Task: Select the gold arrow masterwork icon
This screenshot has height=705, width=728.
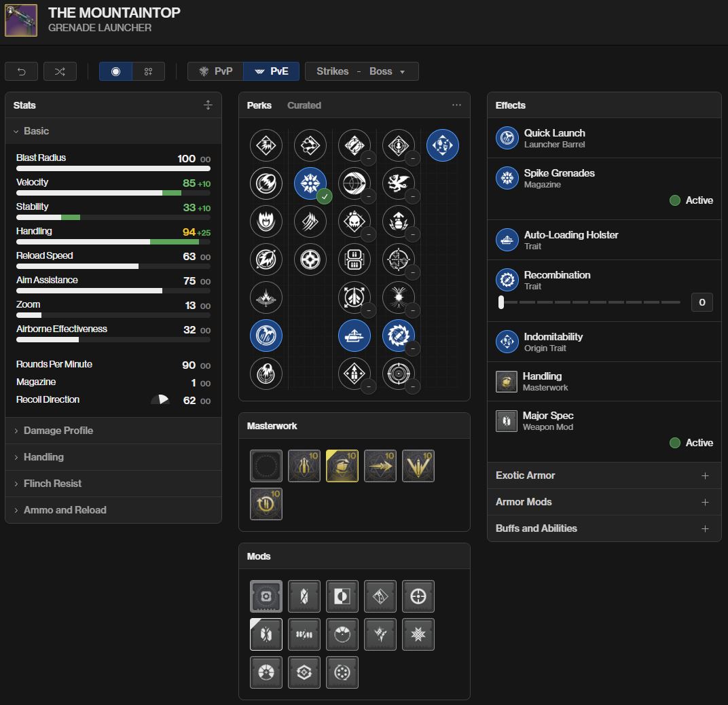Action: (380, 466)
